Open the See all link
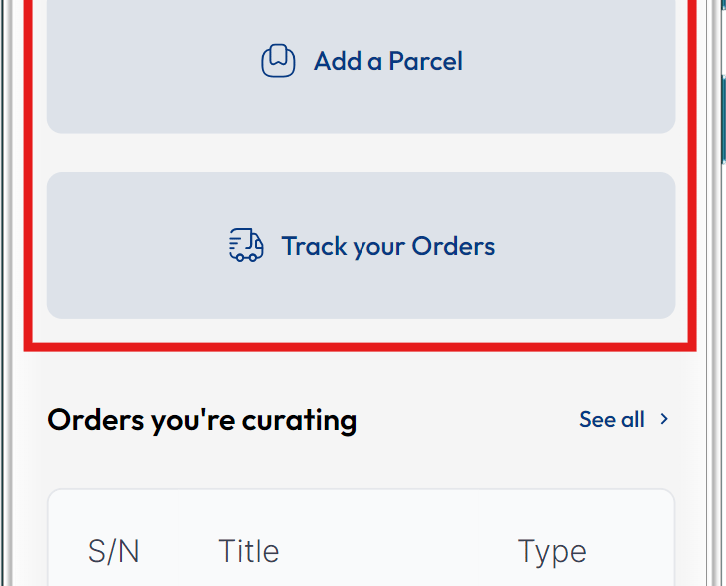The height and width of the screenshot is (586, 726). coord(612,419)
